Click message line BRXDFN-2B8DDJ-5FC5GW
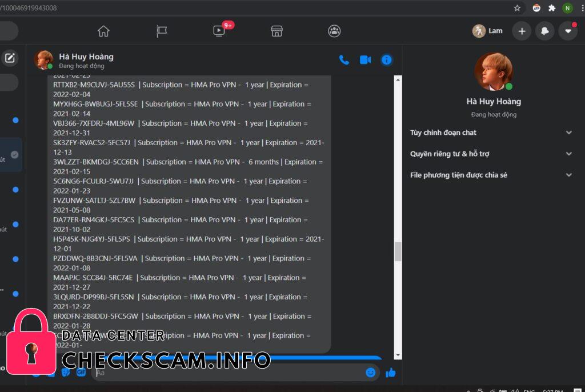The image size is (585, 392). pos(182,321)
